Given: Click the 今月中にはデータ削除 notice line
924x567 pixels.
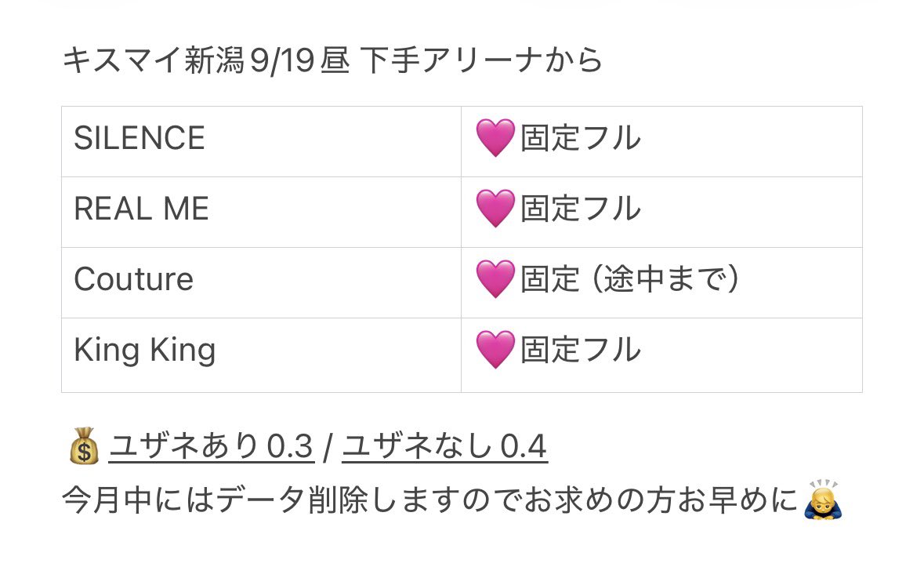Looking at the screenshot, I should click(x=430, y=500).
